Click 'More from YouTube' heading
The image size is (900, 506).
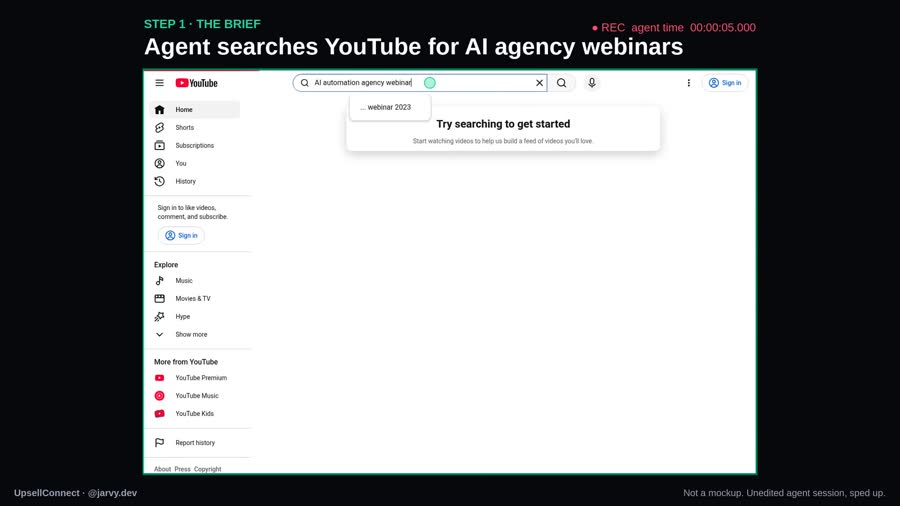[186, 362]
